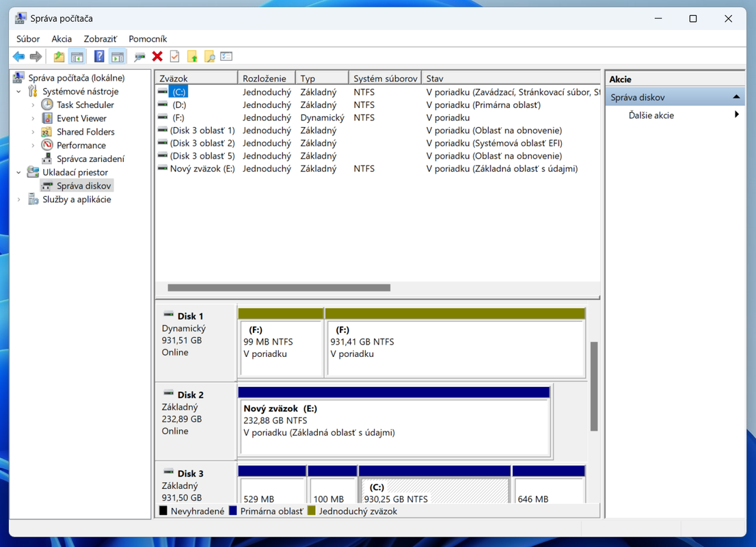Select the 99 MB NTFS (F:) partition
756x547 pixels.
[281, 343]
